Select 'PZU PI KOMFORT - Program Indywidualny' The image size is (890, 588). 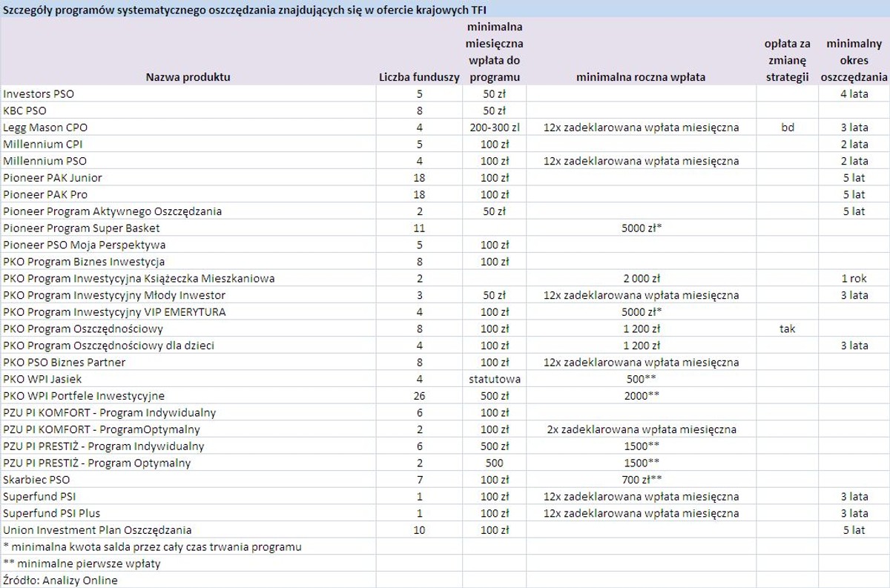coord(109,412)
